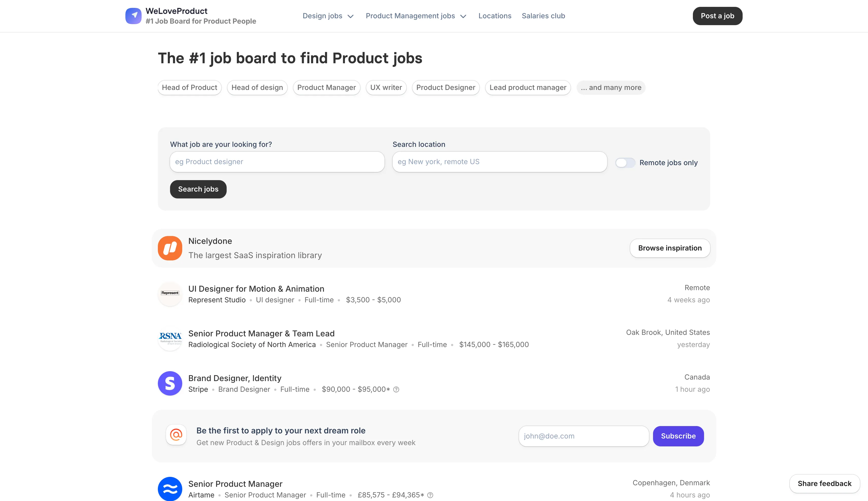Screen dimensions: 868x501
Task: Click the RSNA company logo
Action: [x=170, y=338]
